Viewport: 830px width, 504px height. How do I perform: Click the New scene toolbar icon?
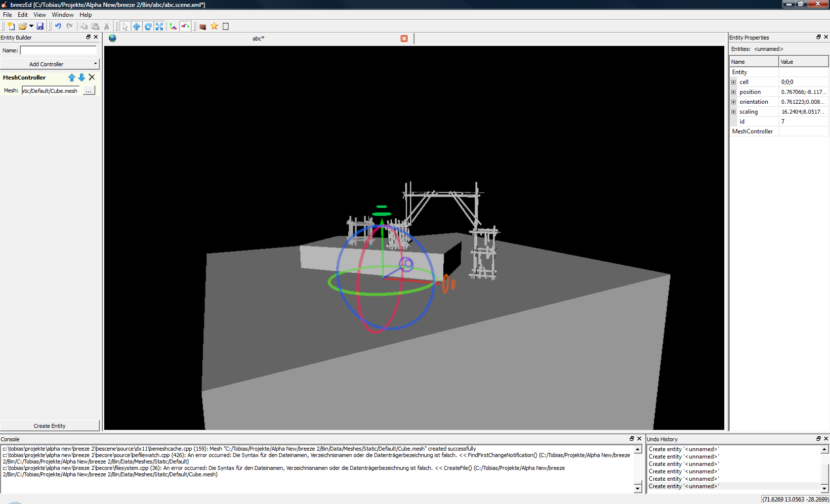tap(11, 26)
